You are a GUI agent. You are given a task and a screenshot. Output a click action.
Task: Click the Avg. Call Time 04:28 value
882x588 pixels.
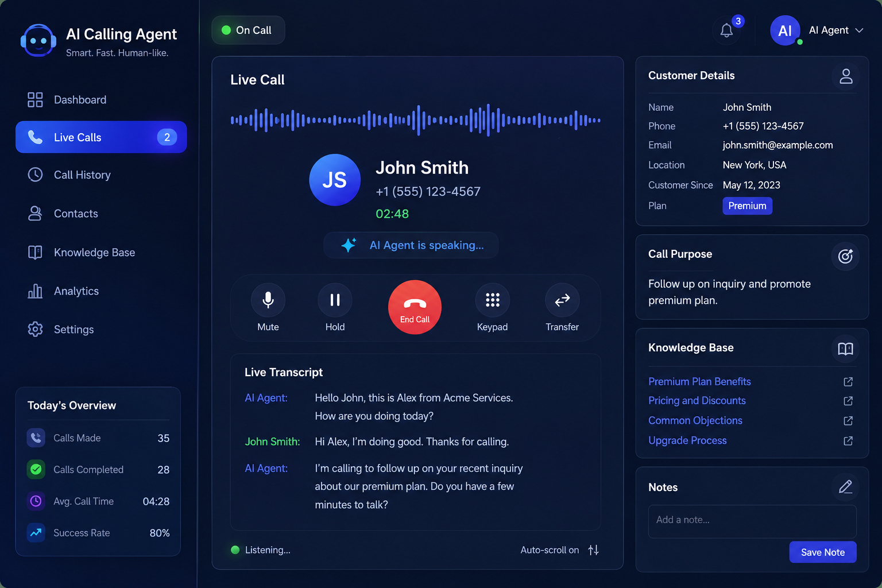pyautogui.click(x=156, y=501)
